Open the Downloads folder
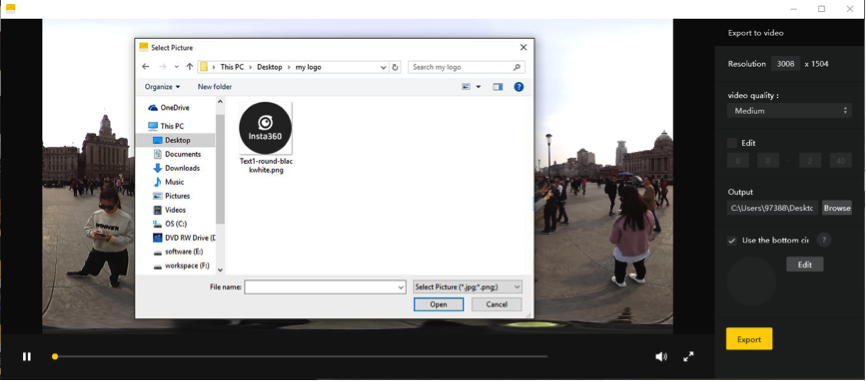The width and height of the screenshot is (866, 381). (x=176, y=168)
